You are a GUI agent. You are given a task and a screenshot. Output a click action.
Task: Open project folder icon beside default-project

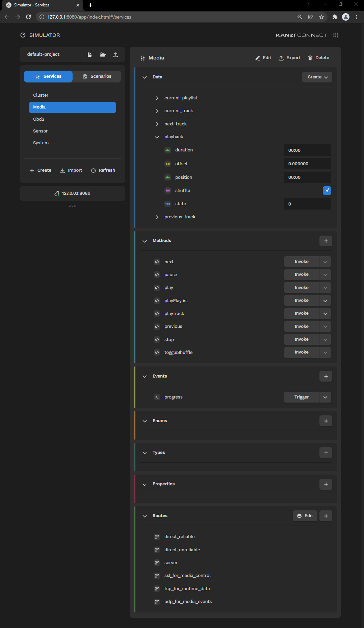coord(103,54)
